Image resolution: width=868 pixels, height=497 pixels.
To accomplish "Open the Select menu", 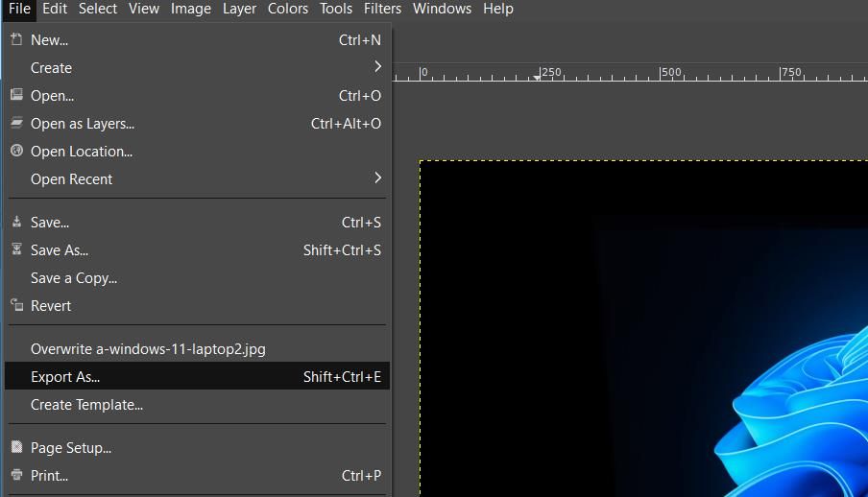I will [97, 9].
